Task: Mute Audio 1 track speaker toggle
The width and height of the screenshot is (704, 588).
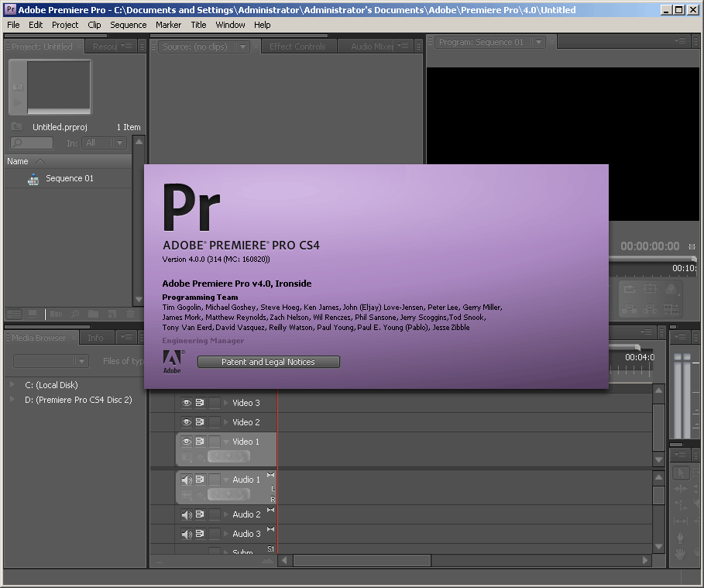Action: coord(187,480)
